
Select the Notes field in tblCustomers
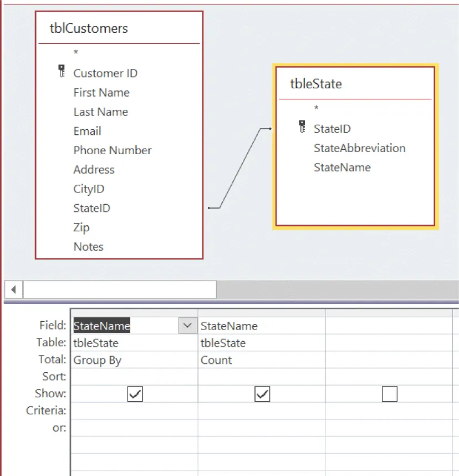(x=88, y=246)
